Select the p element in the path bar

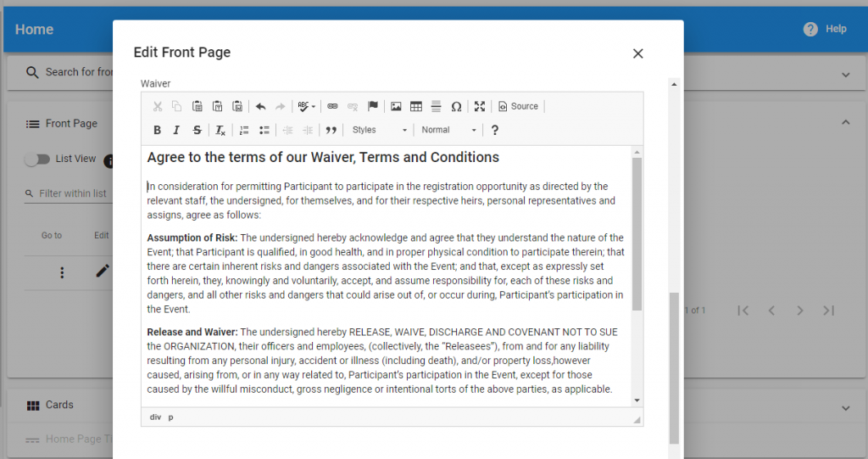[x=170, y=417]
